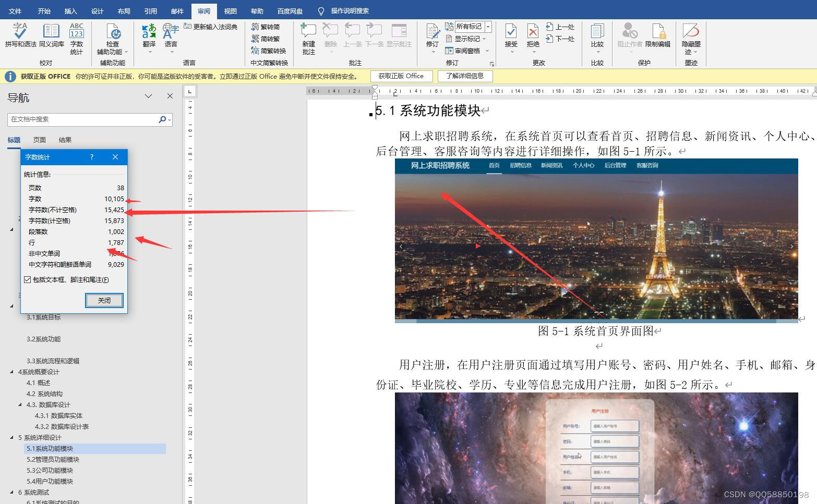817x504 pixels.
Task: Open the 文件 menu
Action: click(x=15, y=11)
